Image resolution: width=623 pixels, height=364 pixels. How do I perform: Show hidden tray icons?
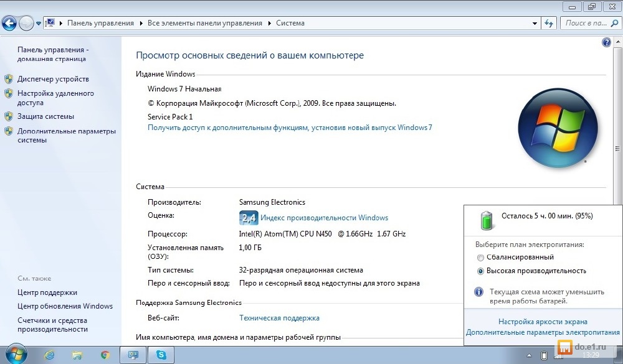(x=529, y=355)
